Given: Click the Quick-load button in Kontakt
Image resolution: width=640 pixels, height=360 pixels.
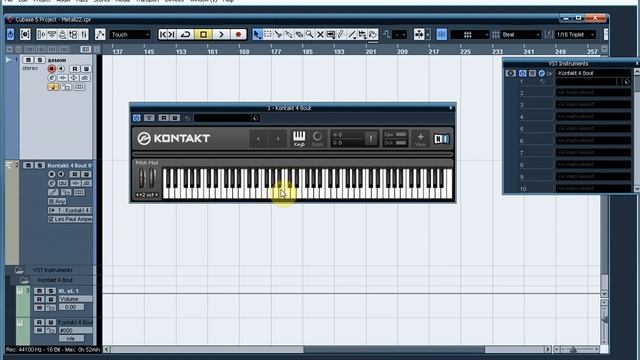Looking at the screenshot, I should (317, 139).
